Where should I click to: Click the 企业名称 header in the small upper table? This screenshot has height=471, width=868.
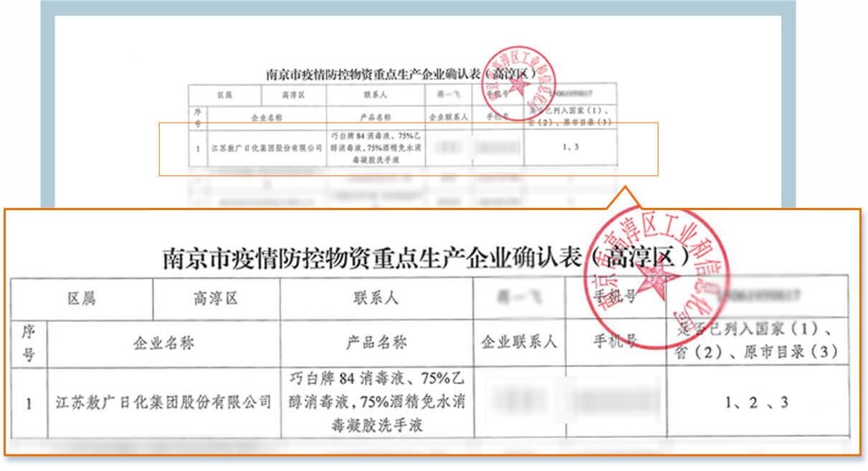click(x=267, y=117)
